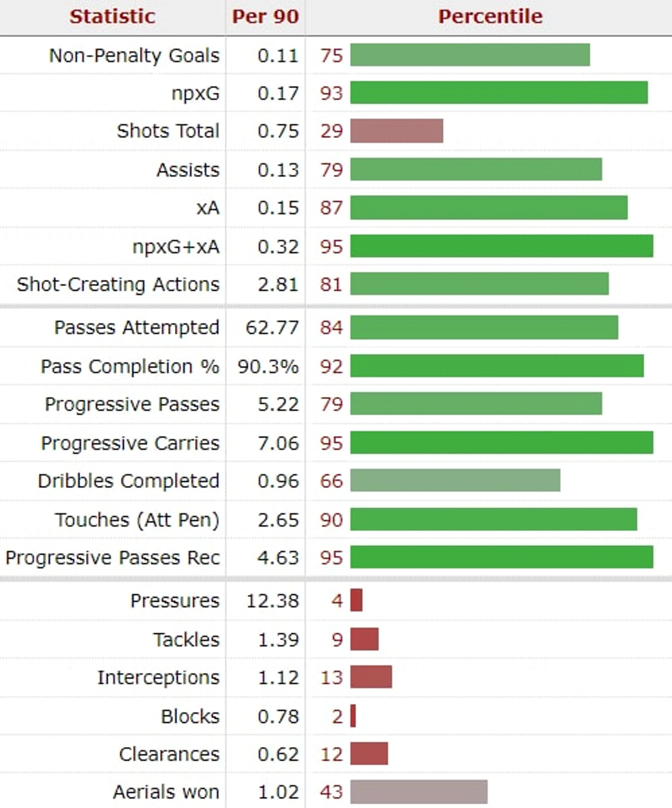Click the Tackles statistic label
Screen dimensions: 672x808
pos(186,640)
